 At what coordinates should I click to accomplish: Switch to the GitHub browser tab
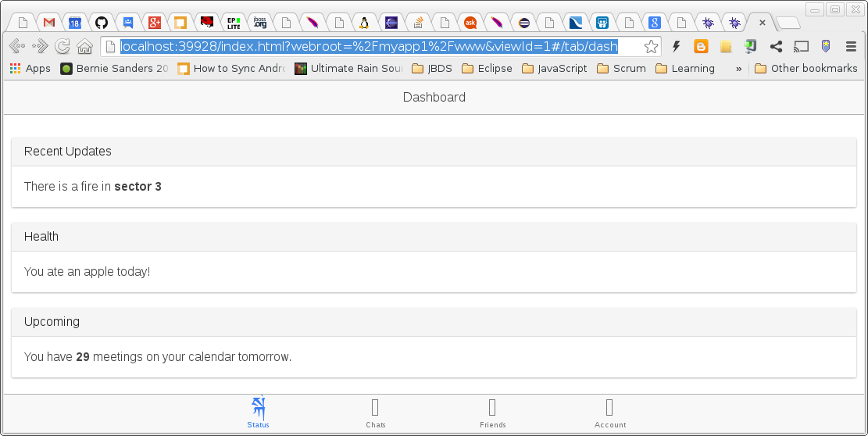102,23
